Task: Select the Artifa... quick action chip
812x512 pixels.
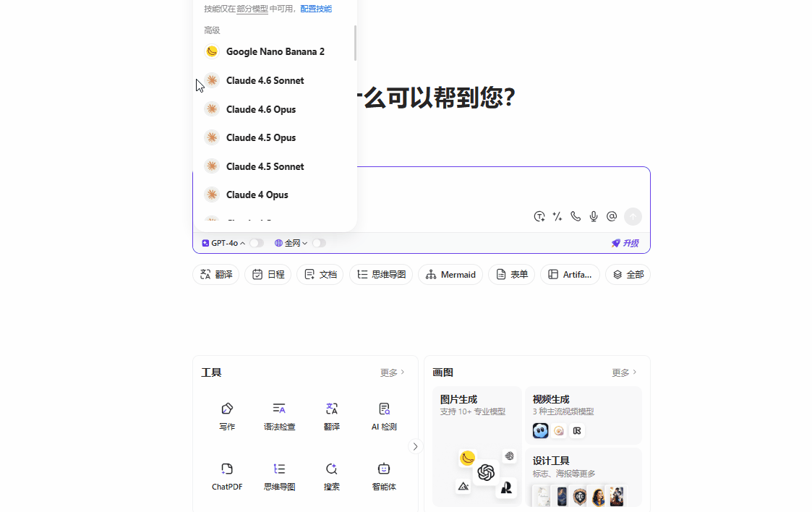Action: point(570,274)
